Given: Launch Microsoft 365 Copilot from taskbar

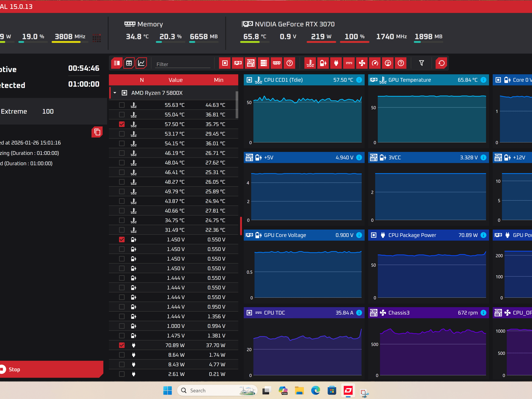Looking at the screenshot, I should pyautogui.click(x=283, y=390).
